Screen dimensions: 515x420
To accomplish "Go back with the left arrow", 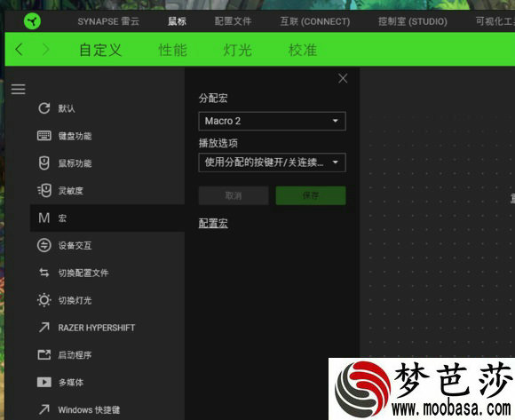I will click(x=19, y=50).
